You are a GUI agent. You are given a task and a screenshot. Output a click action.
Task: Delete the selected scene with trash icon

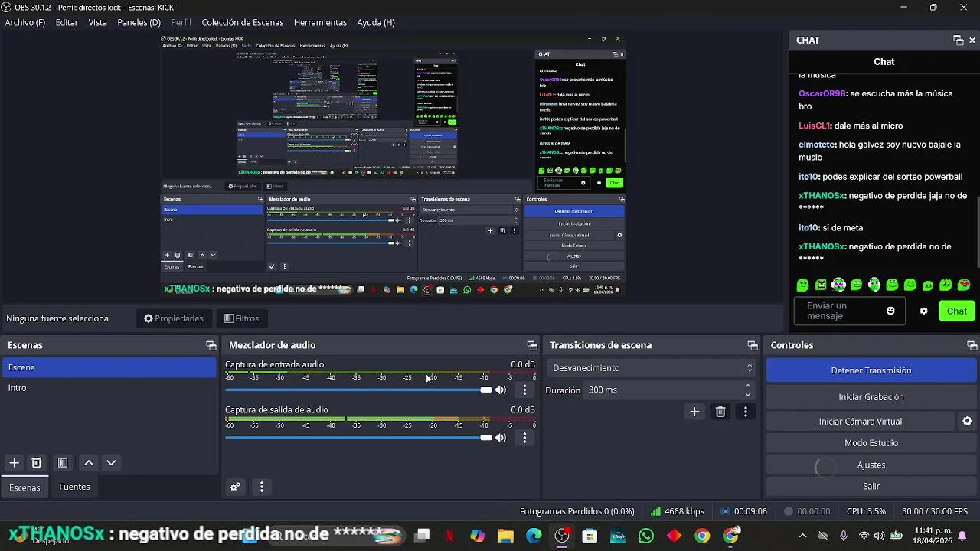[x=36, y=463]
